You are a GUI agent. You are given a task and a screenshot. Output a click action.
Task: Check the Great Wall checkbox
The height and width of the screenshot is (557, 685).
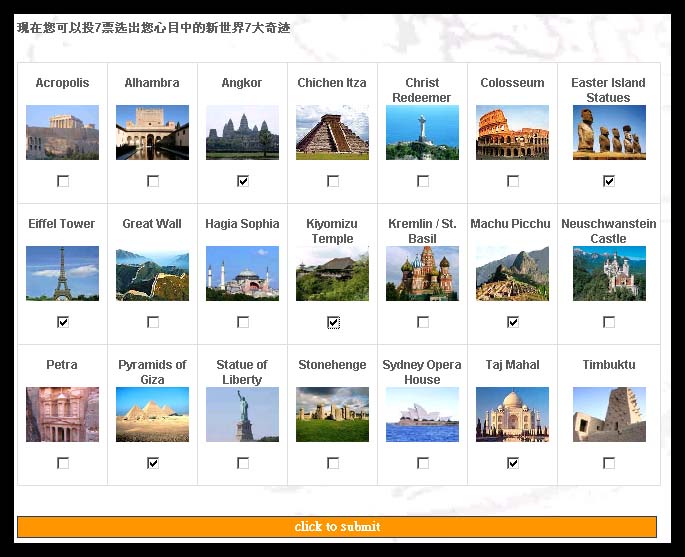pos(153,322)
